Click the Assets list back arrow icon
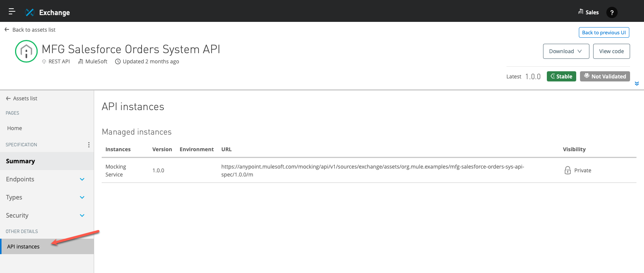The image size is (644, 273). pos(8,98)
